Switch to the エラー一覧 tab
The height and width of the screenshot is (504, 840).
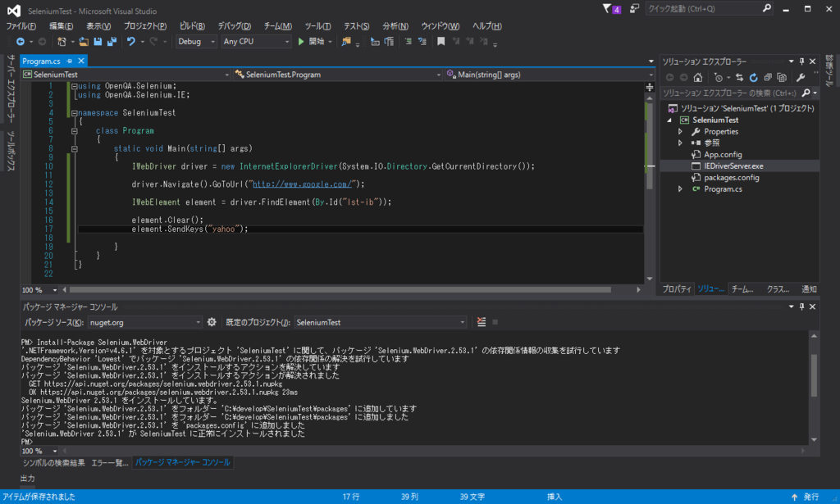coord(109,463)
